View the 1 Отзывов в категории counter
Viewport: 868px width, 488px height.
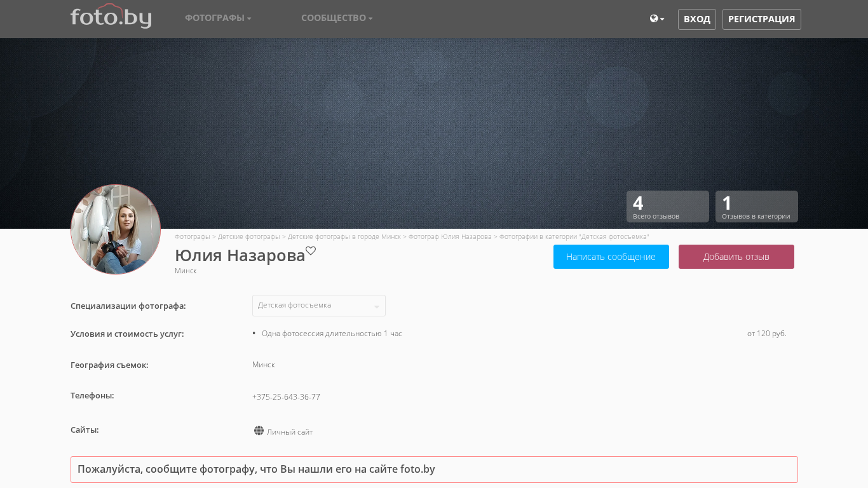coord(756,207)
